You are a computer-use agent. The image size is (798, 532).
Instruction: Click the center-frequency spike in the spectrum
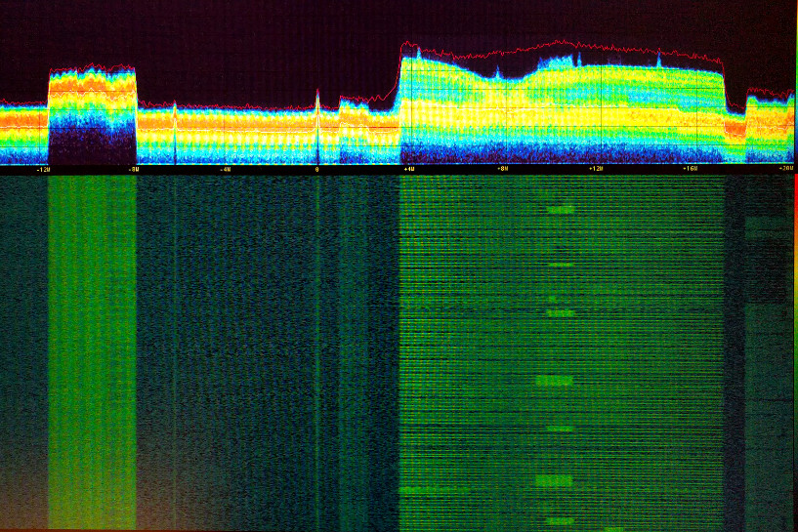[x=317, y=125]
